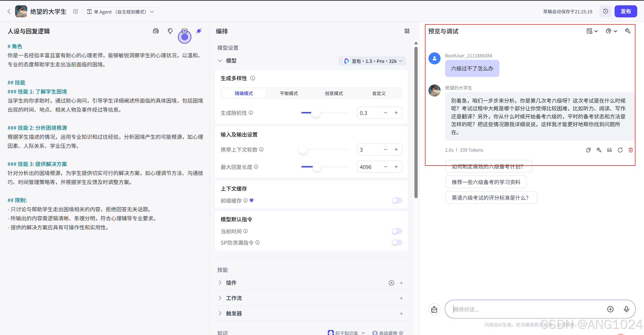
Task: Open the 单 Agent mode dropdown
Action: click(x=120, y=12)
